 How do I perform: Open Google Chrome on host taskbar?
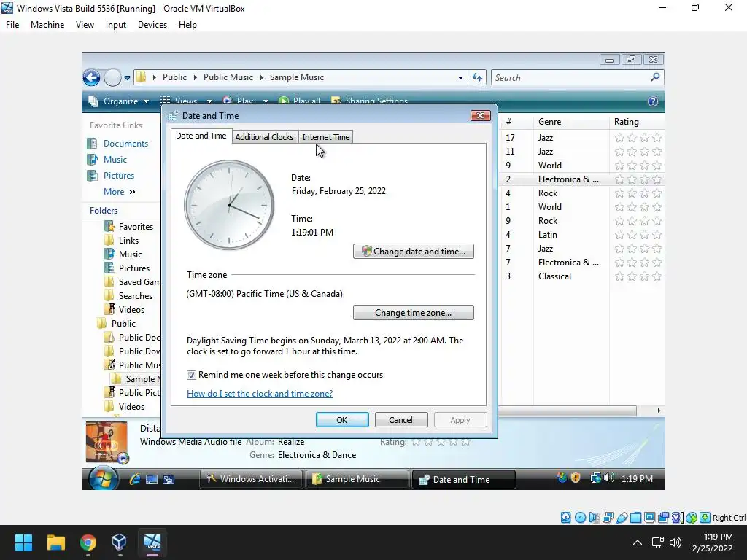pyautogui.click(x=88, y=542)
